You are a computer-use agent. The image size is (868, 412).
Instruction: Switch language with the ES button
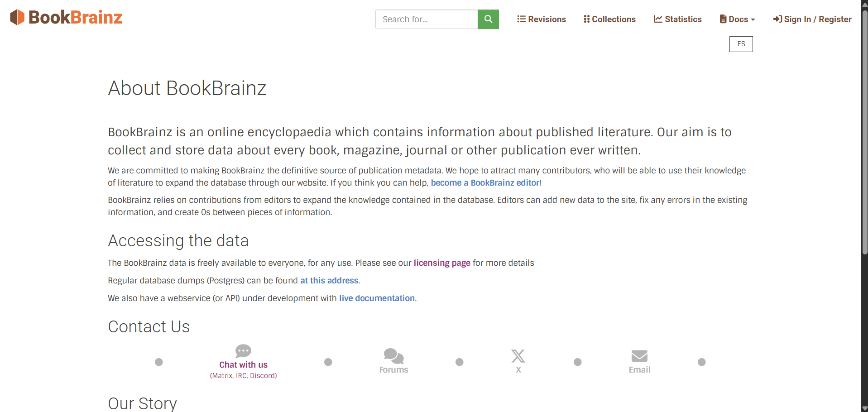point(741,44)
